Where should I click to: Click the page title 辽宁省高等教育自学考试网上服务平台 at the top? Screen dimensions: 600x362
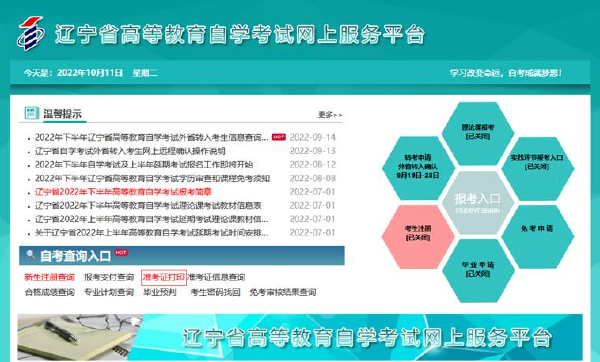point(240,34)
